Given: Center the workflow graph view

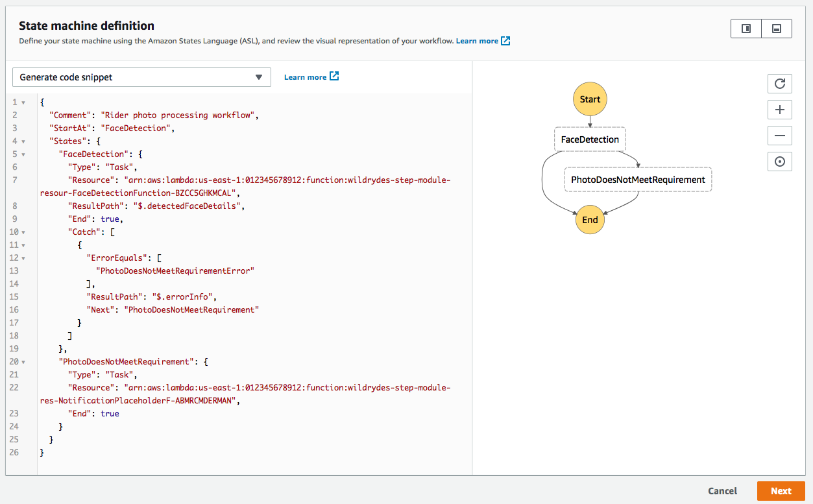Looking at the screenshot, I should pos(779,162).
